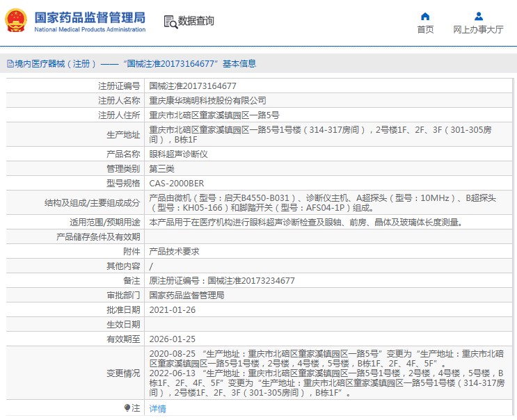Open the 首页 menu item

(425, 29)
